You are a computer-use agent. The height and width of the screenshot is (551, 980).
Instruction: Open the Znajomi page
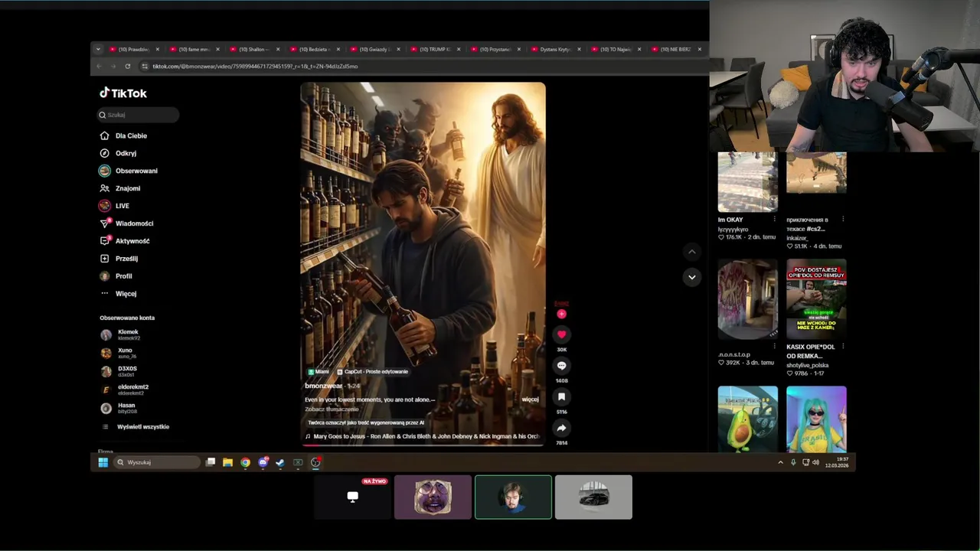point(120,188)
